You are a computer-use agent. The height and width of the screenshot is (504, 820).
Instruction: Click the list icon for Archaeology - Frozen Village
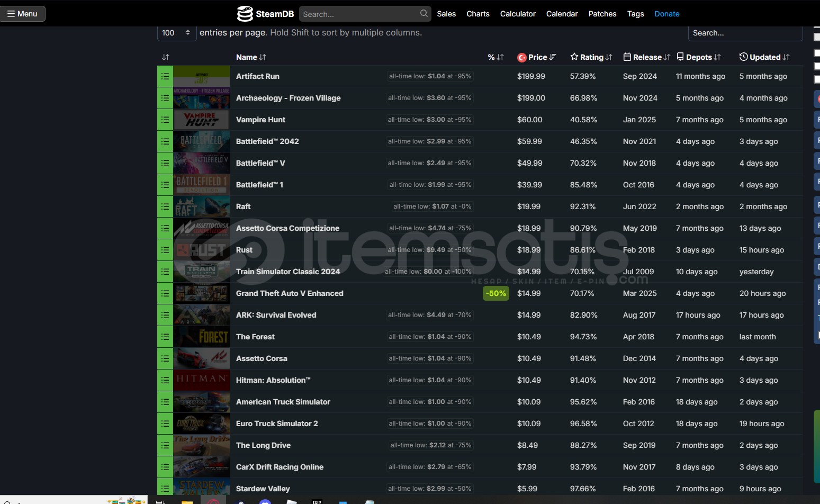[x=165, y=98]
